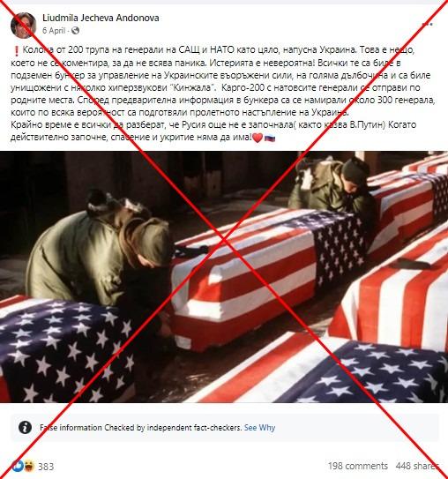The image size is (448, 479).
Task: Click the Russian flag emoji in post
Action: (270, 138)
